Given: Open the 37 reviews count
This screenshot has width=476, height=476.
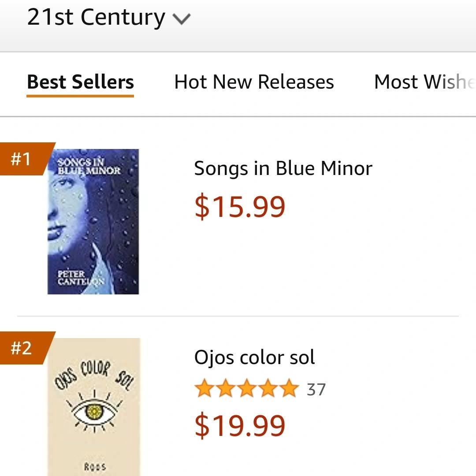Looking at the screenshot, I should (x=316, y=390).
